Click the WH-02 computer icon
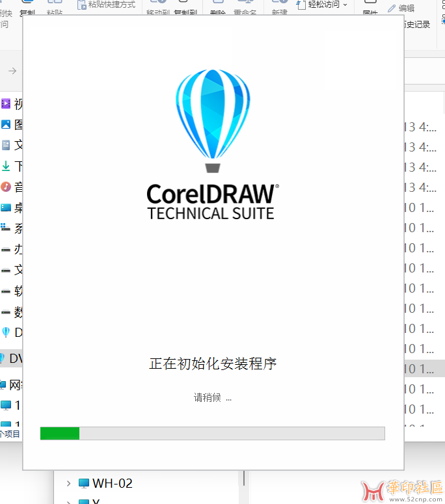Viewport: 445px width, 504px height. pyautogui.click(x=84, y=483)
